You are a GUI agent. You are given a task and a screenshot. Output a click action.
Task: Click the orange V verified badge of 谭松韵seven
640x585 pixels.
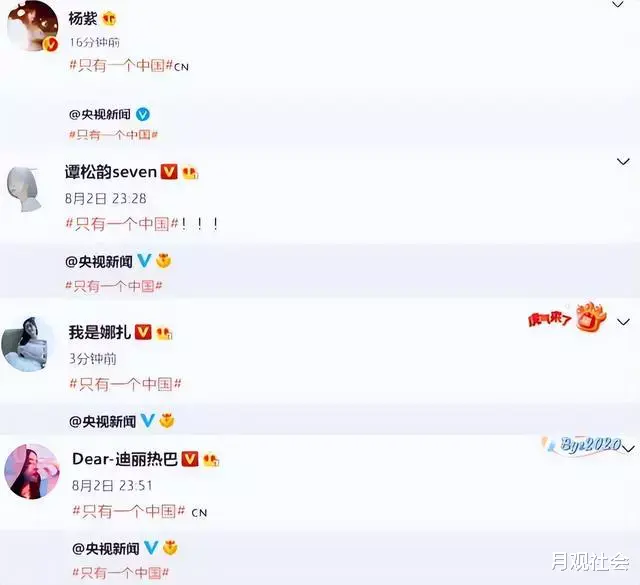coord(169,171)
